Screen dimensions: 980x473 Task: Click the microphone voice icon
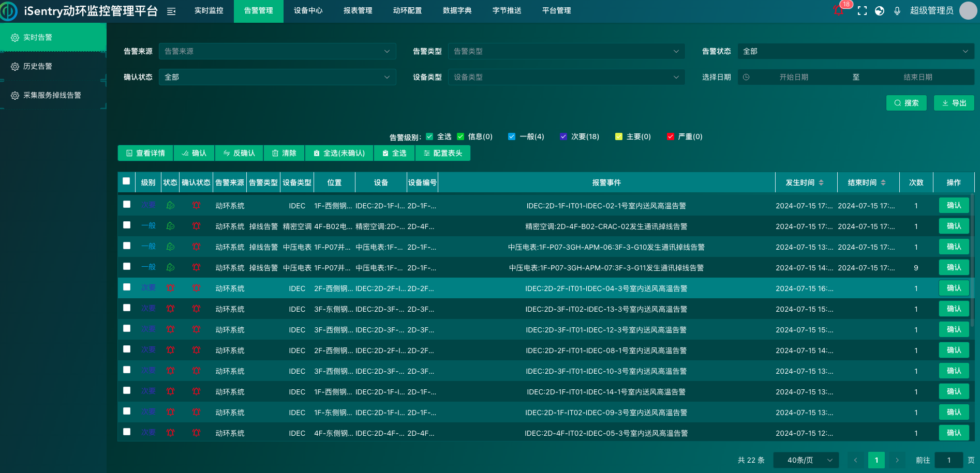tap(897, 11)
